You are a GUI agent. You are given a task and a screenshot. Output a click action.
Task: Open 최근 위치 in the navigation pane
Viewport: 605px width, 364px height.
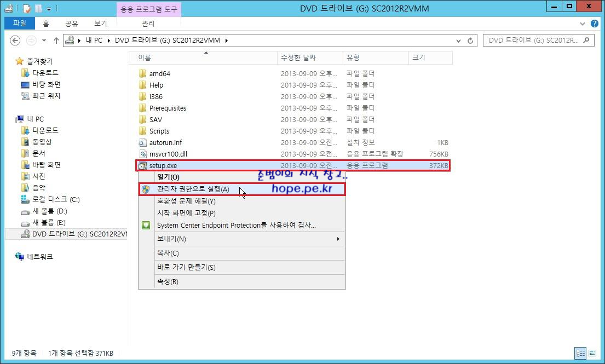click(x=47, y=96)
